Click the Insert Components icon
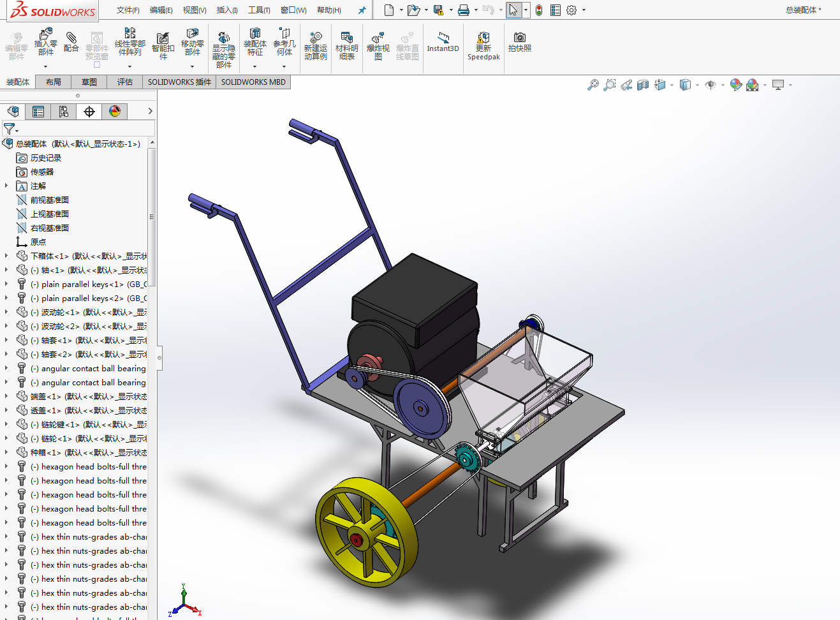The width and height of the screenshot is (840, 620). click(x=46, y=42)
